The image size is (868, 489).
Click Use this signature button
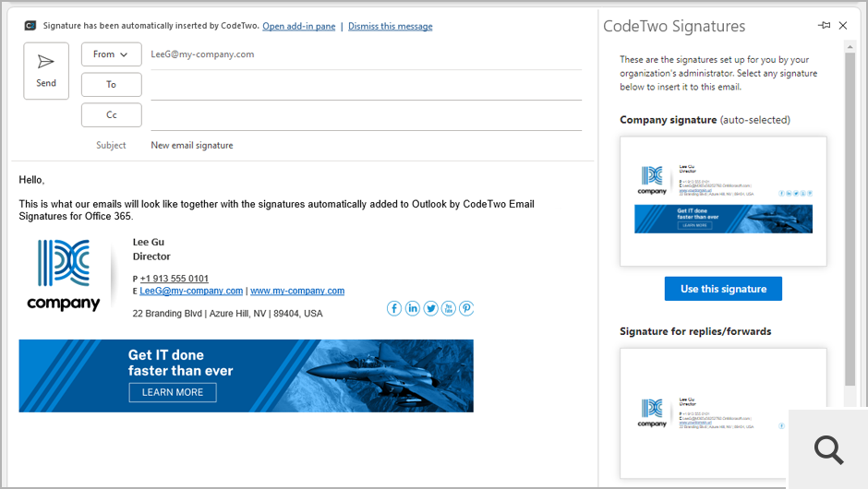pos(723,289)
